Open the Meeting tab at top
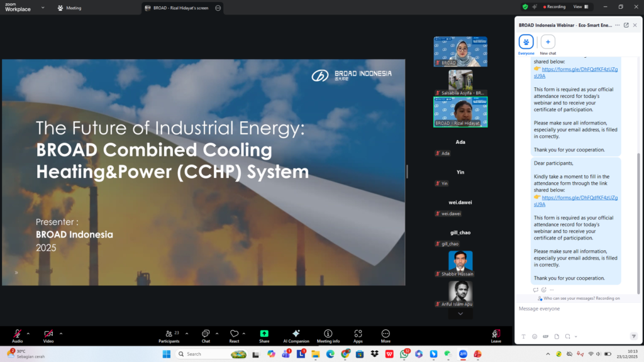 click(x=69, y=8)
